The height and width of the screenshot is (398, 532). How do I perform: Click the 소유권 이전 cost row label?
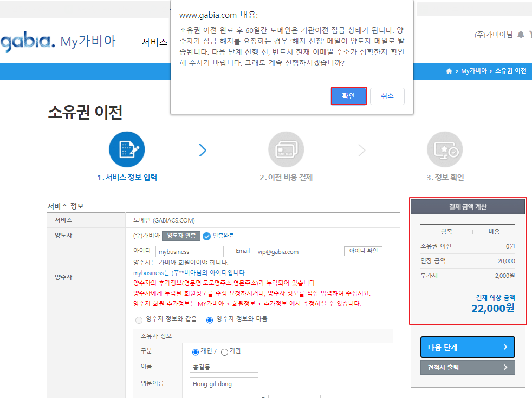click(436, 246)
